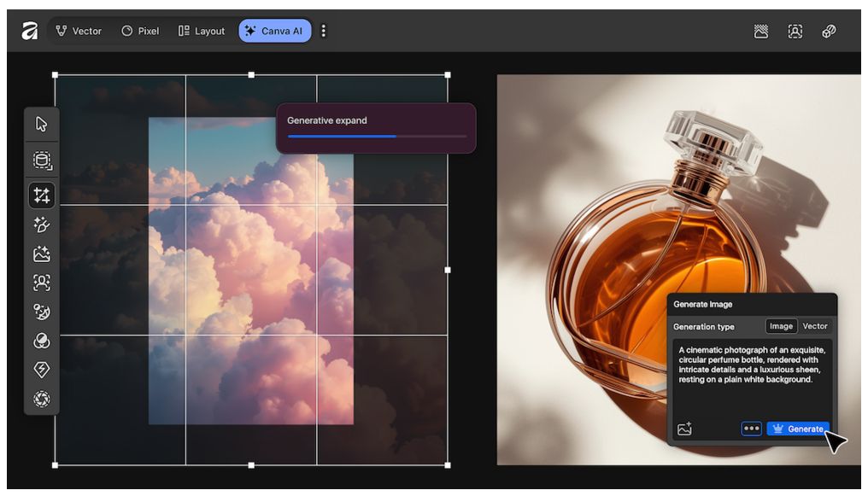
Task: Pick the magic sparkle brush tool
Action: tap(41, 225)
